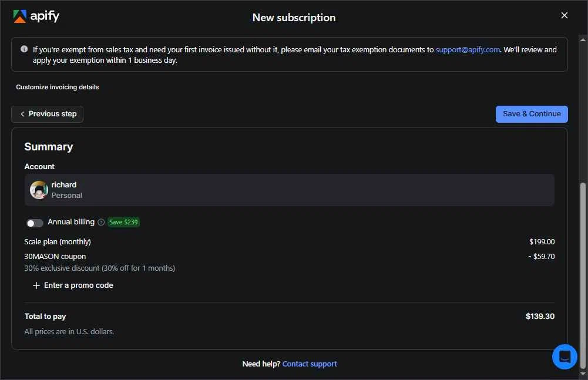Viewport: 588px width, 380px height.
Task: Click the 30MASON coupon line
Action: click(55, 257)
